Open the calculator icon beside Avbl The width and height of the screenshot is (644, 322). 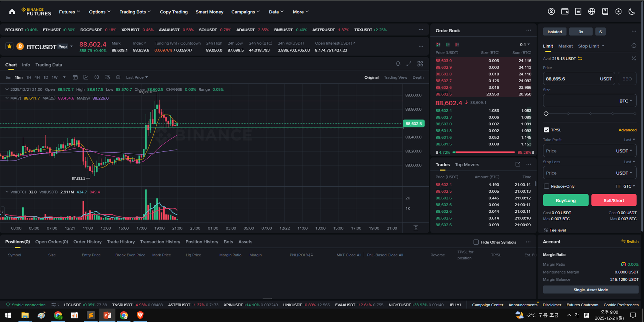[634, 58]
